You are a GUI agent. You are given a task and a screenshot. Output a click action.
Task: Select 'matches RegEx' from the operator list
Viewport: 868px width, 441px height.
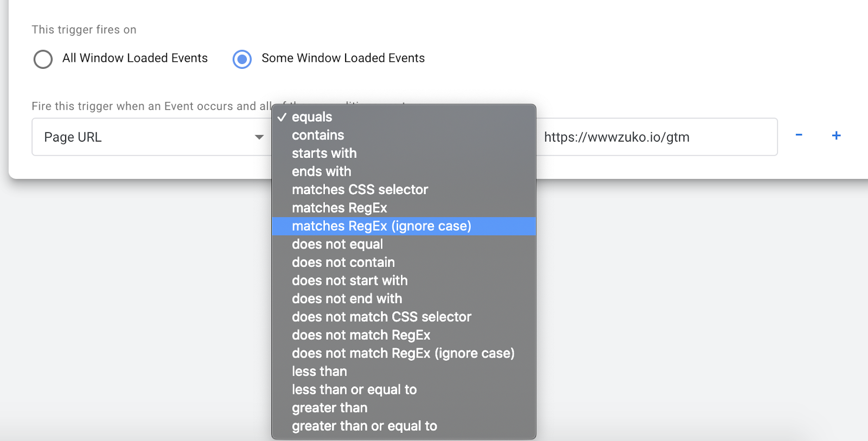tap(339, 208)
